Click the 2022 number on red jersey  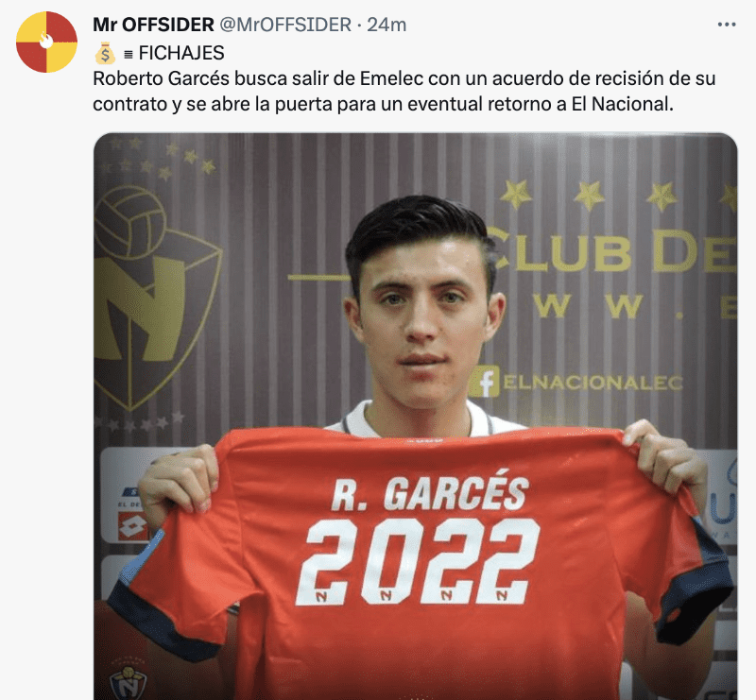coord(418,562)
